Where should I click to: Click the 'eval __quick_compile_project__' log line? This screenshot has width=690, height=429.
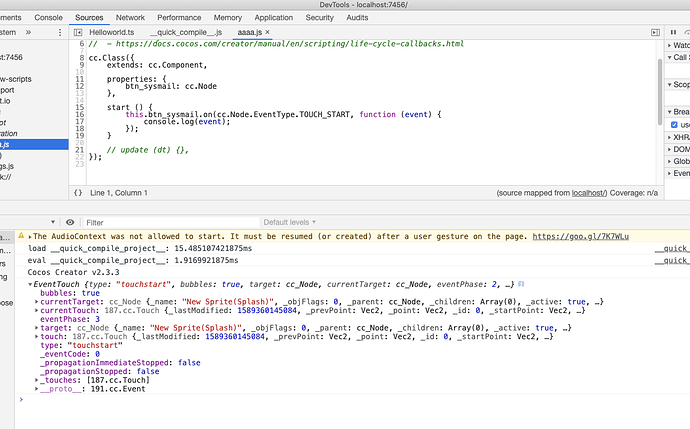pos(133,260)
